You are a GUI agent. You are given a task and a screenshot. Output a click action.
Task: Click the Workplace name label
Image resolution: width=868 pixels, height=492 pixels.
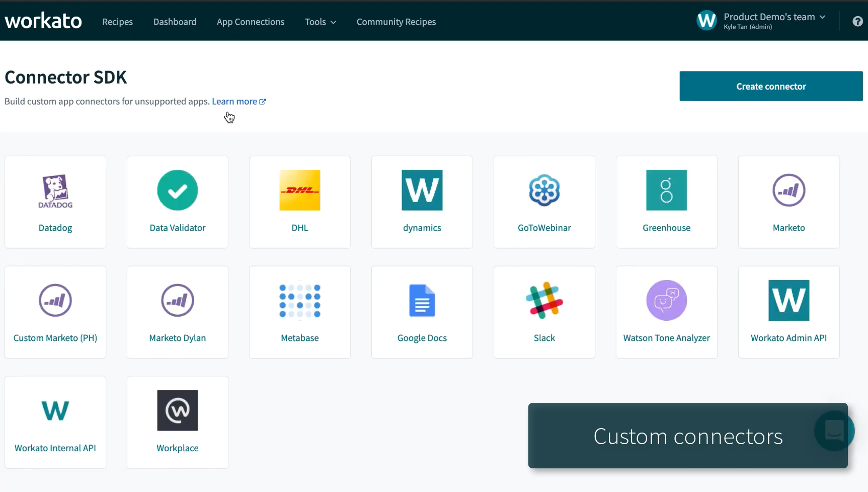[178, 448]
